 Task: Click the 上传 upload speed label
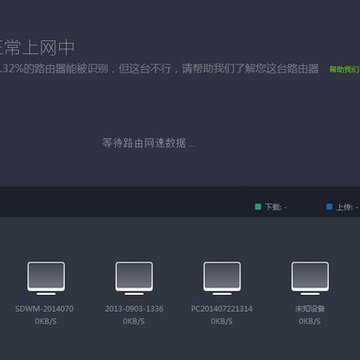coord(347,207)
